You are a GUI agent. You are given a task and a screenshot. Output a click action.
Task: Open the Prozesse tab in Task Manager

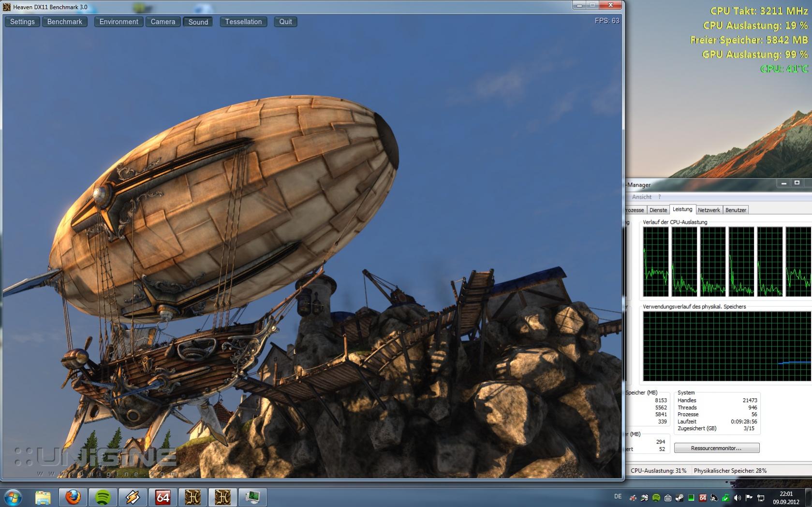(635, 210)
